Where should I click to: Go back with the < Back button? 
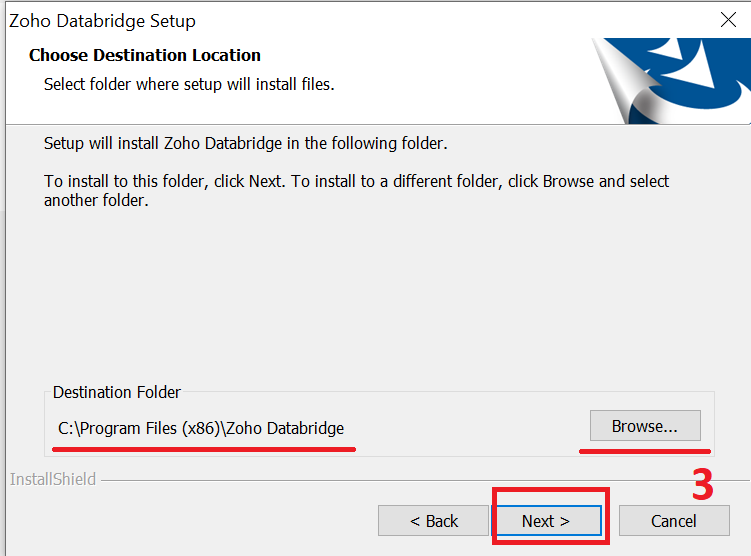coord(433,521)
